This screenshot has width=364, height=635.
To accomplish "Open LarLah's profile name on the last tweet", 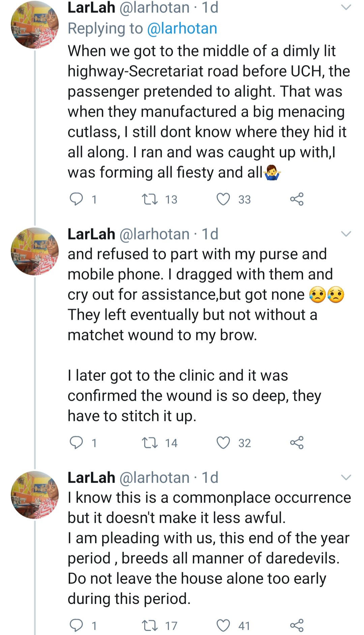I will [x=91, y=478].
